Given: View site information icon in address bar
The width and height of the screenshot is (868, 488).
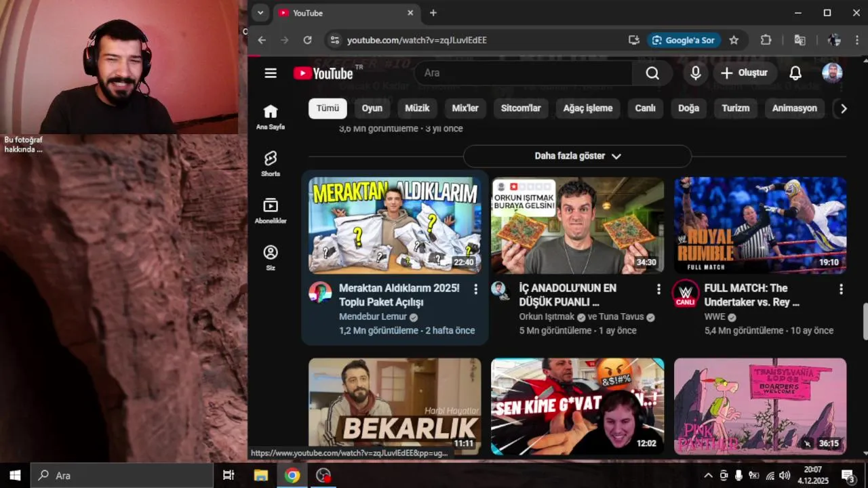Looking at the screenshot, I should 334,40.
